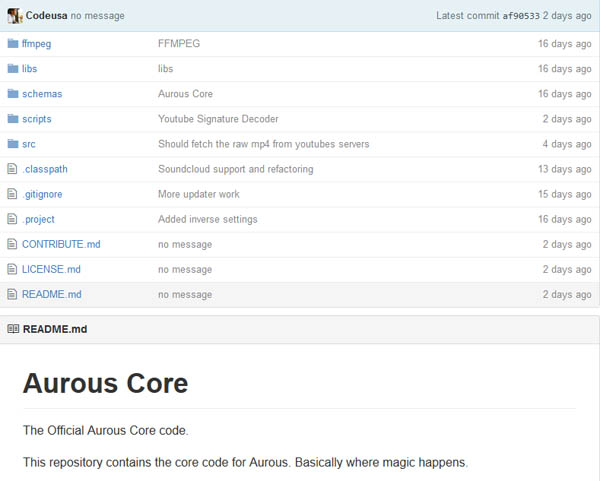Open the libs folder
This screenshot has height=481, width=600.
coord(29,68)
